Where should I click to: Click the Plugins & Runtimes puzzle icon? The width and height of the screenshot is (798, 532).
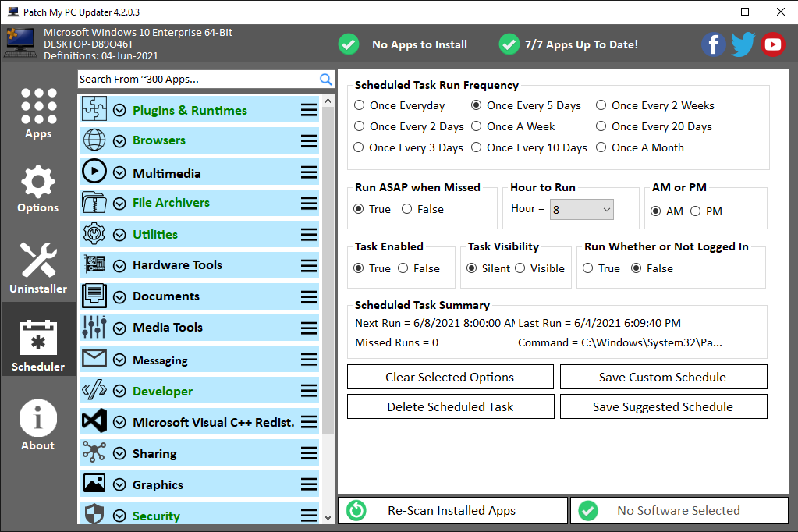94,110
